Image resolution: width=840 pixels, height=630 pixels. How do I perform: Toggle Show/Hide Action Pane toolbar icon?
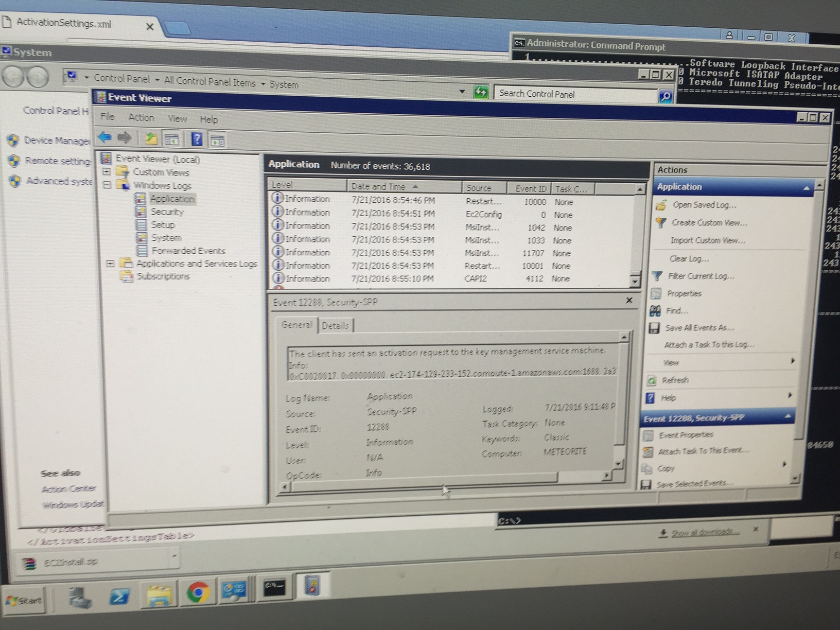217,140
